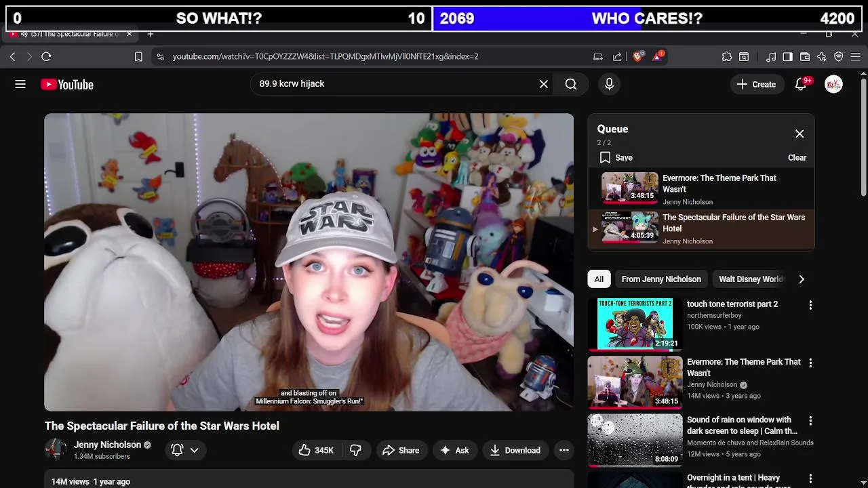Toggle the browser sidebar panel
This screenshot has height=488, width=868.
pos(787,56)
